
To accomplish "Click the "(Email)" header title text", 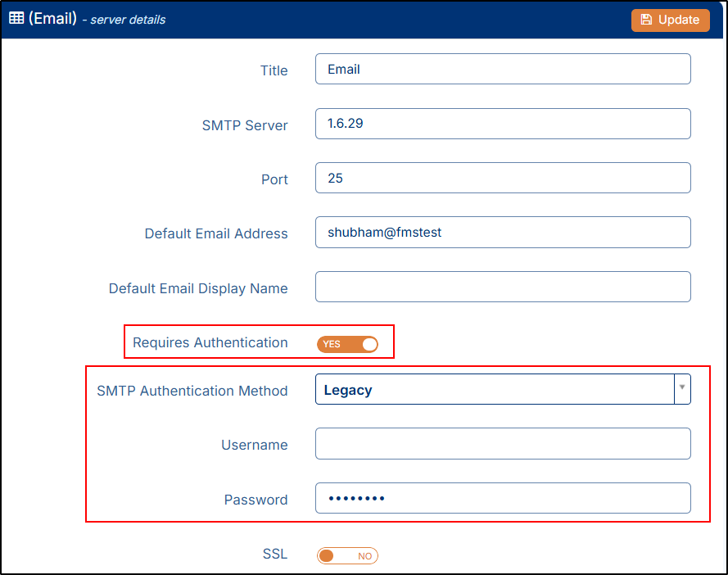I will pyautogui.click(x=52, y=18).
